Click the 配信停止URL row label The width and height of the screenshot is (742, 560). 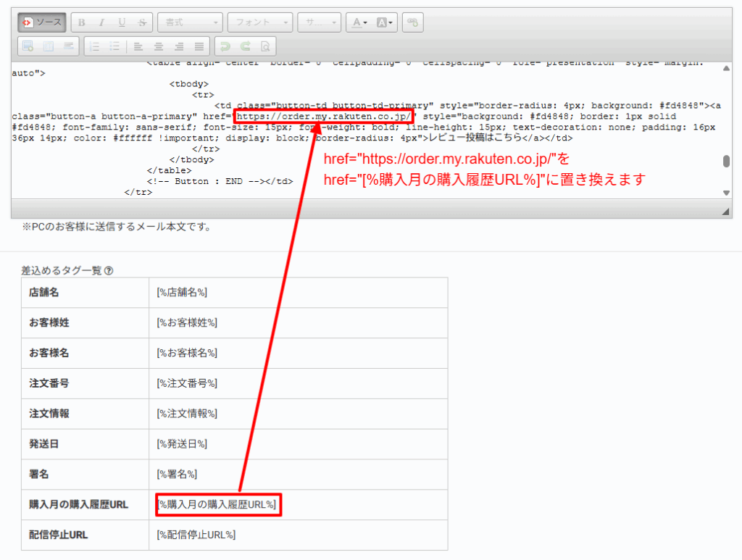coord(58,535)
